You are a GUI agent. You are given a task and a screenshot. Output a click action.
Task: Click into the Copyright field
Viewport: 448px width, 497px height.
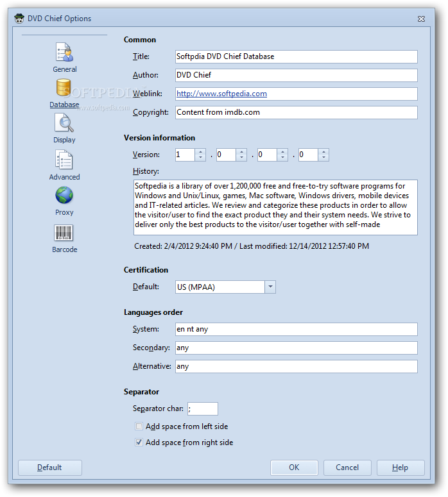pos(297,112)
